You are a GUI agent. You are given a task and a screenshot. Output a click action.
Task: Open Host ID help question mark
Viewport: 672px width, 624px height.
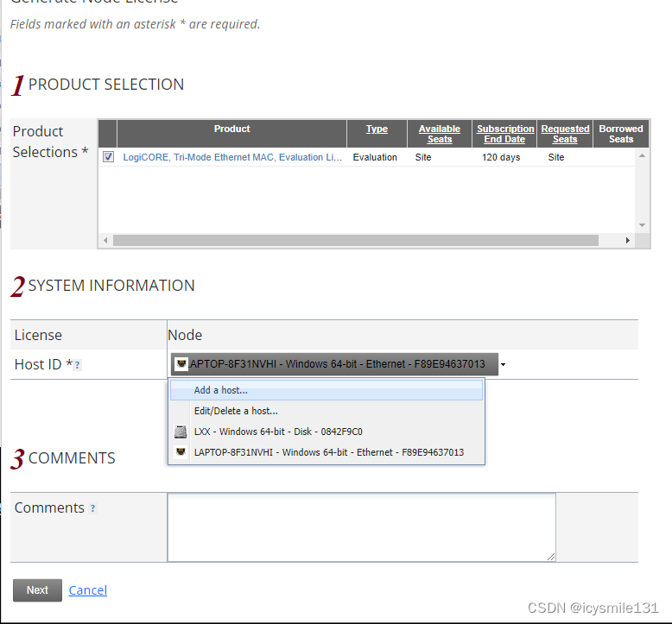[x=77, y=365]
